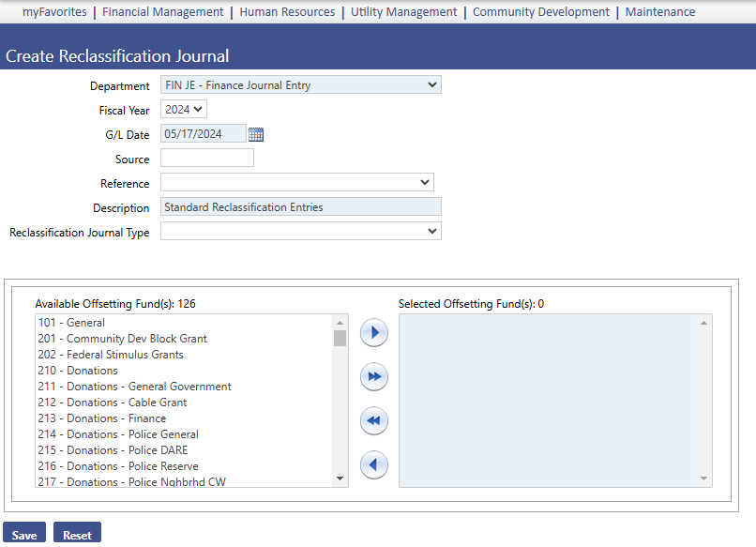
Task: Remove selected fund from Selected Offsetting Funds
Action: (x=374, y=465)
